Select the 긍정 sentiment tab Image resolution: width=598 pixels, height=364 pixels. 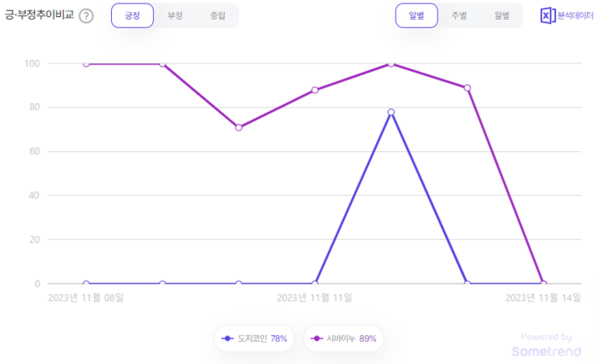pos(132,15)
